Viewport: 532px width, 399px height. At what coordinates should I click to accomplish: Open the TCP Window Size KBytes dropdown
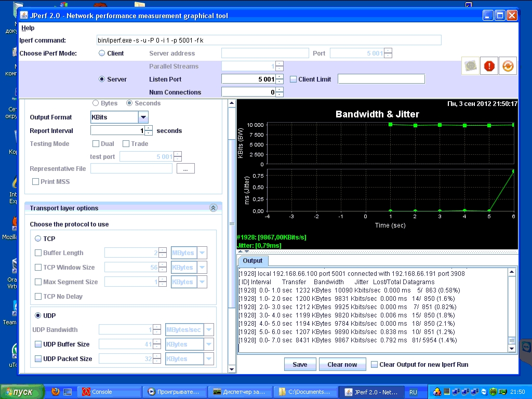pyautogui.click(x=202, y=268)
